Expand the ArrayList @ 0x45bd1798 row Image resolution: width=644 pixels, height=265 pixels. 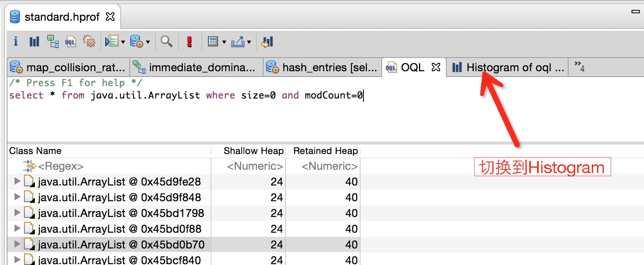(17, 213)
